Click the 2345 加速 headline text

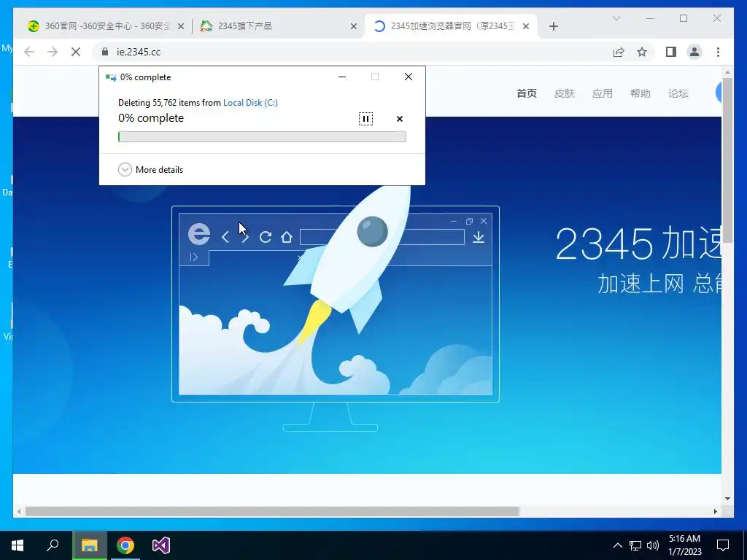(x=638, y=243)
